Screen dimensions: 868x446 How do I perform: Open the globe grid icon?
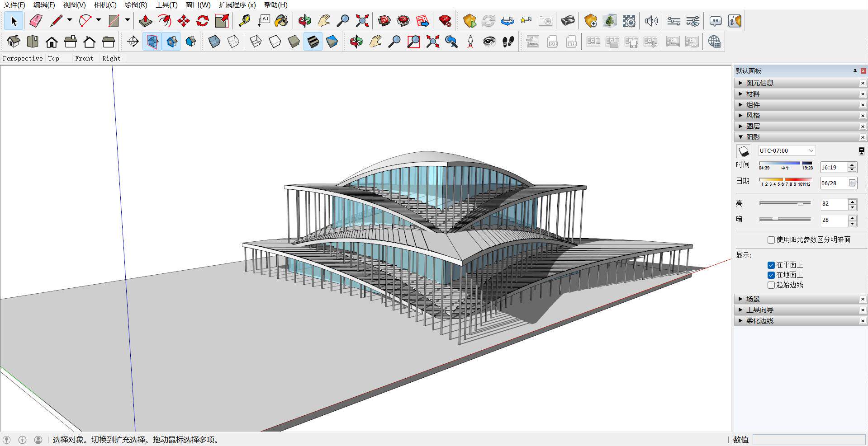coord(714,42)
